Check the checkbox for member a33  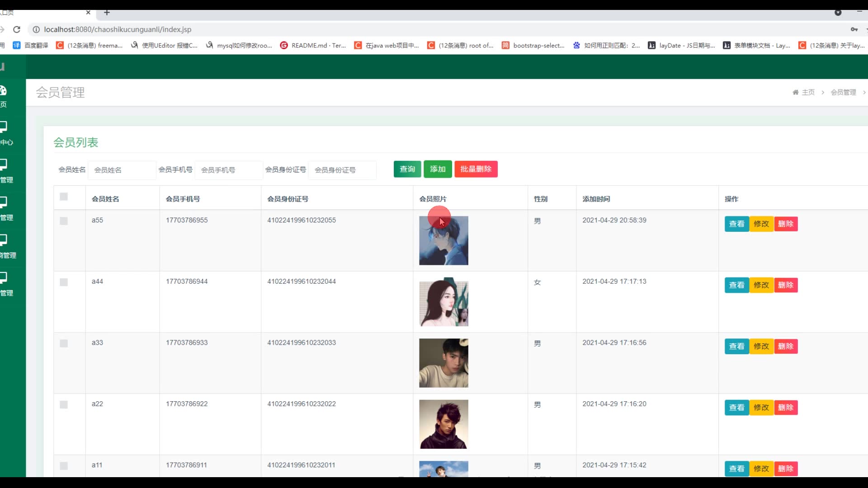tap(64, 343)
